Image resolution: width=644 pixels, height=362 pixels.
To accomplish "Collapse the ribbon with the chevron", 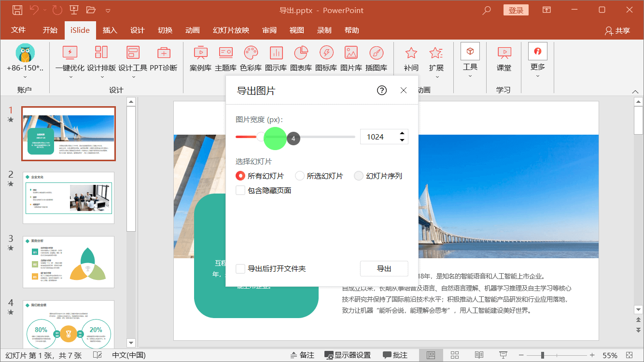I will (x=635, y=91).
